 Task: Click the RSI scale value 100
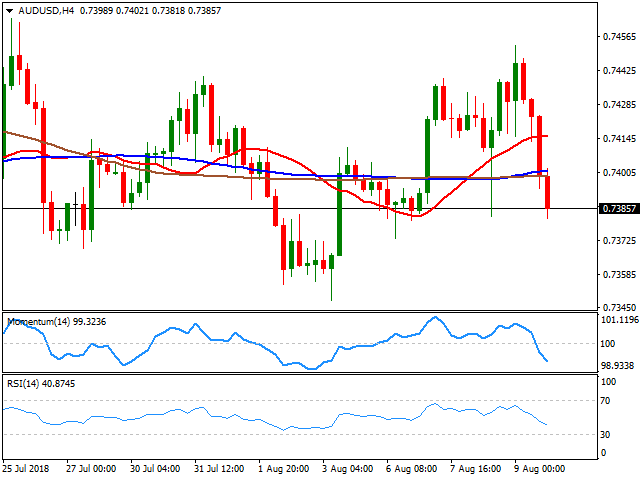(x=609, y=382)
